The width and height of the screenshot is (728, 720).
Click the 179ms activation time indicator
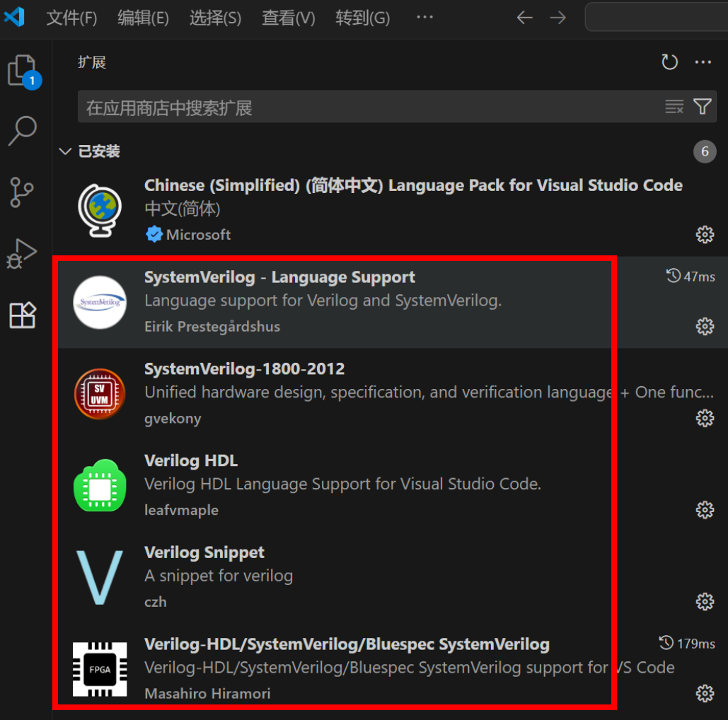coord(687,644)
